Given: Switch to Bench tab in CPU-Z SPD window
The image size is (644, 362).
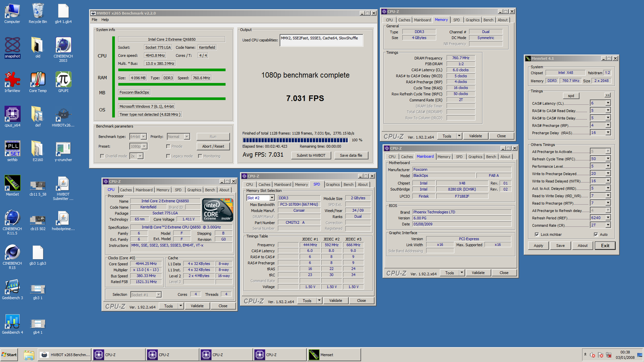Looking at the screenshot, I should pyautogui.click(x=348, y=185).
